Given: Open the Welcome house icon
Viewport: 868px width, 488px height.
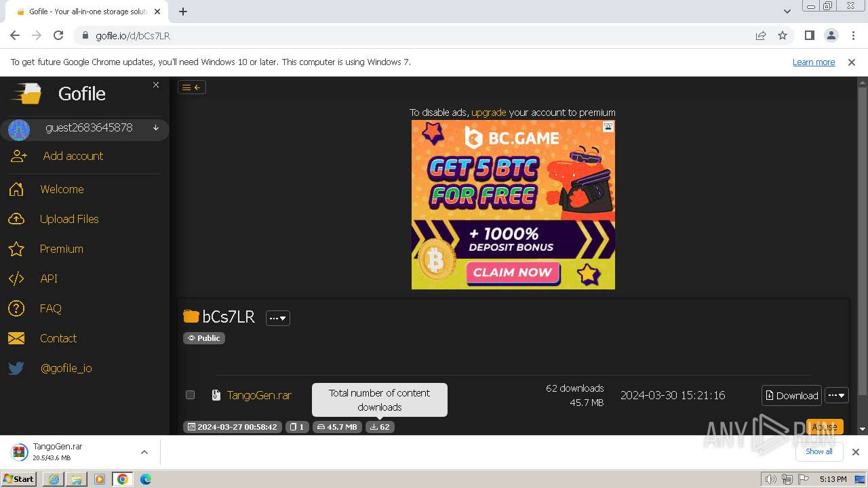Looking at the screenshot, I should coord(16,189).
